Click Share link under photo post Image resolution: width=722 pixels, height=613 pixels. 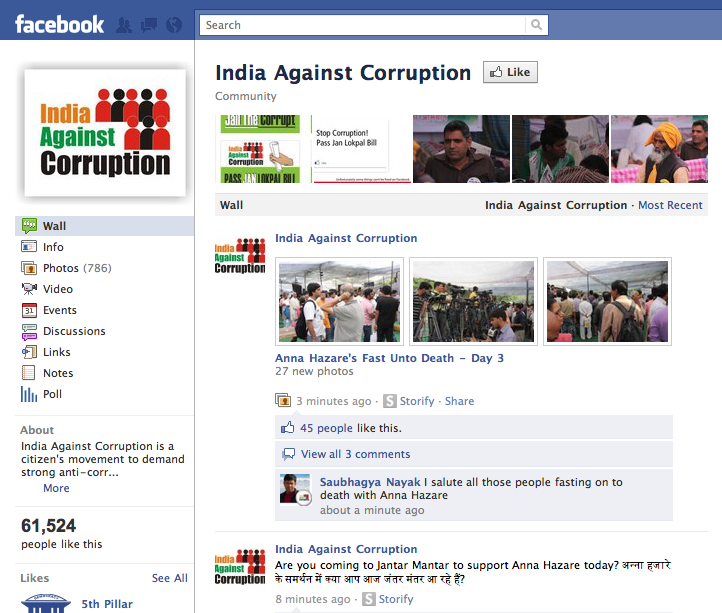pos(459,401)
